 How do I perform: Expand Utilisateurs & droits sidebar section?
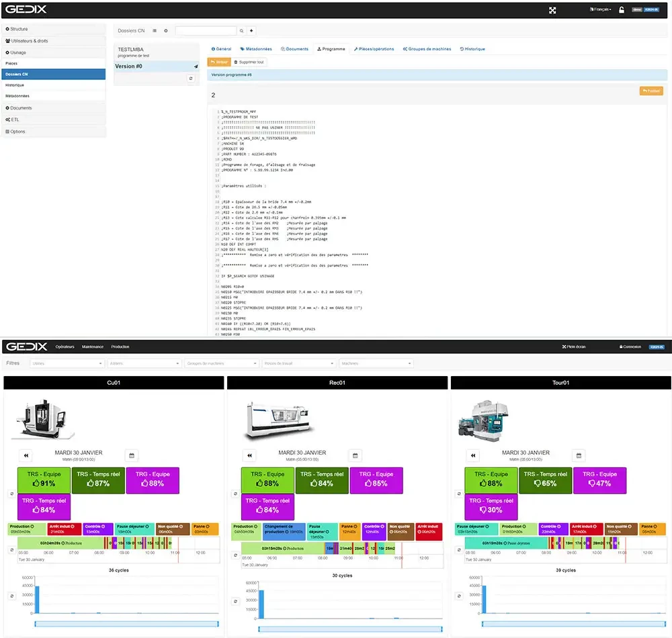click(54, 41)
